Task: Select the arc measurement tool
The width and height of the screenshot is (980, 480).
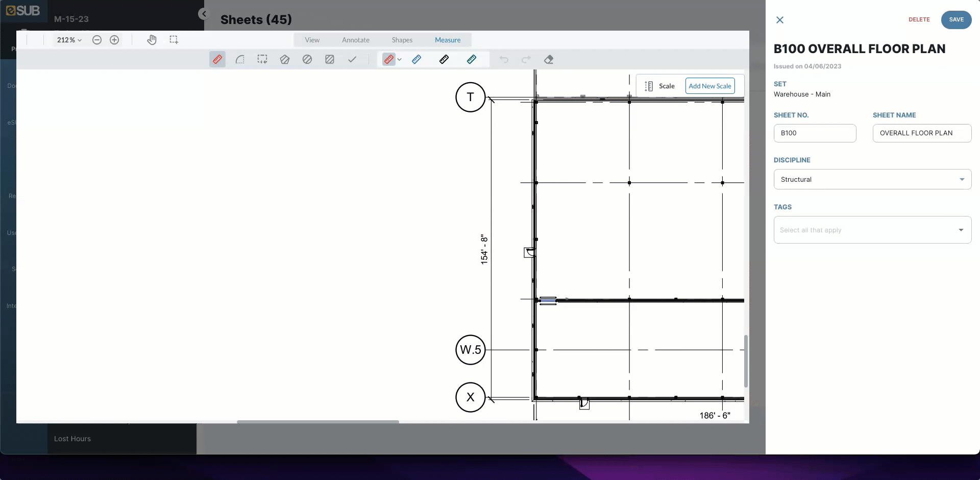Action: coord(240,60)
